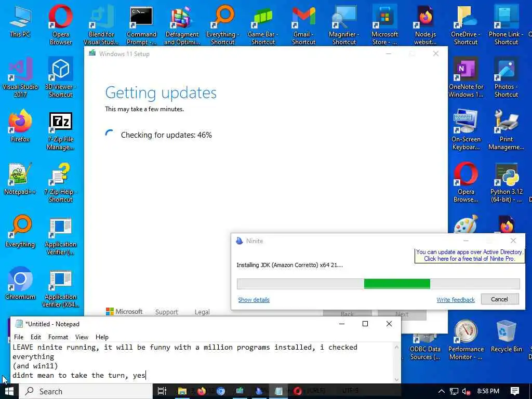Show hidden system tray icons
Screen dimensions: 532x399
click(x=441, y=391)
